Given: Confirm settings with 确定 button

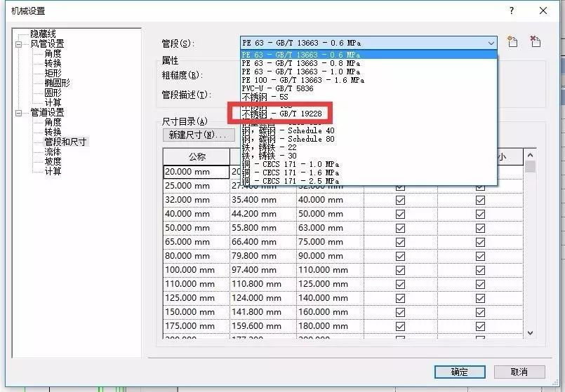Looking at the screenshot, I should pyautogui.click(x=460, y=372).
